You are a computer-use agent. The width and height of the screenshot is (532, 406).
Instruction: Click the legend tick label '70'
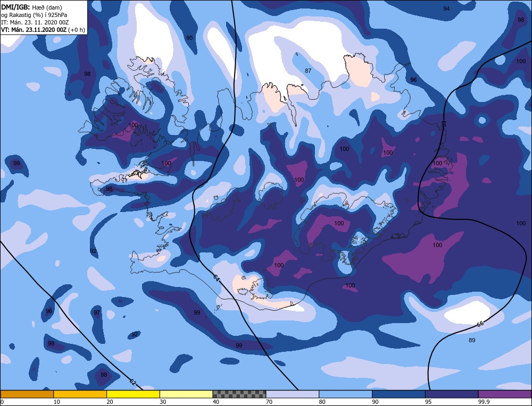point(269,402)
